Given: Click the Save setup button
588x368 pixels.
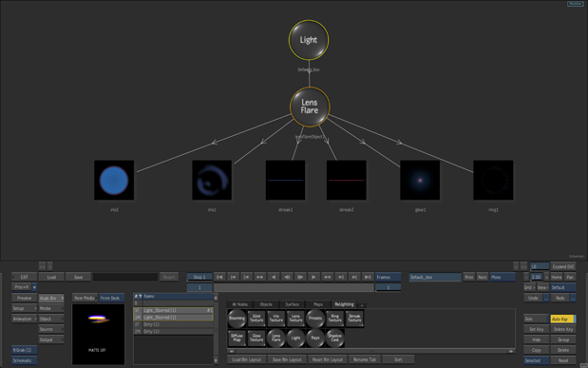Looking at the screenshot, I should point(78,277).
